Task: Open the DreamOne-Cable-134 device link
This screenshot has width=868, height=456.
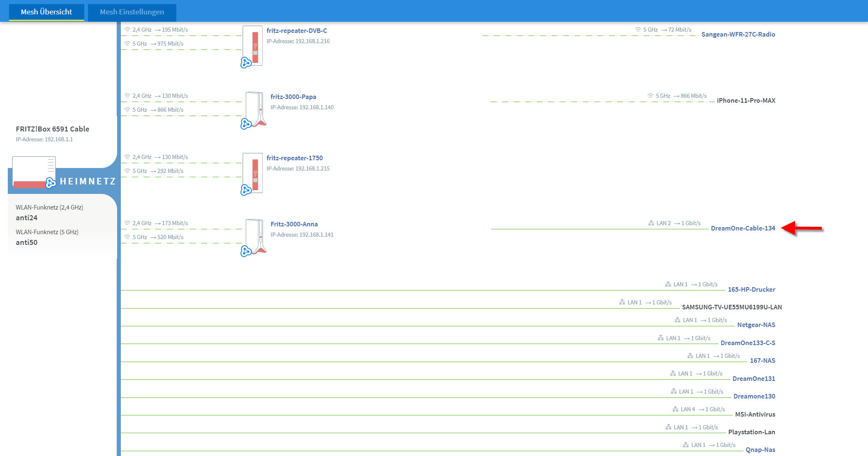Action: click(743, 228)
